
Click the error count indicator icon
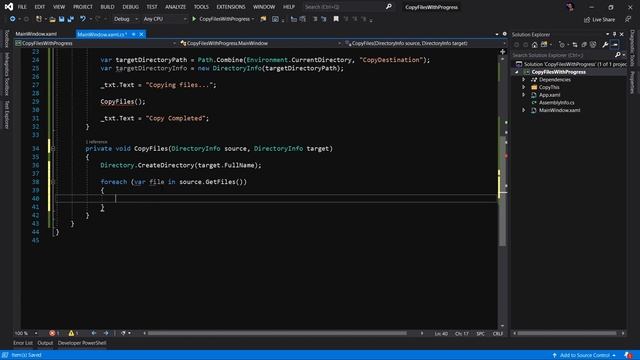[52, 333]
